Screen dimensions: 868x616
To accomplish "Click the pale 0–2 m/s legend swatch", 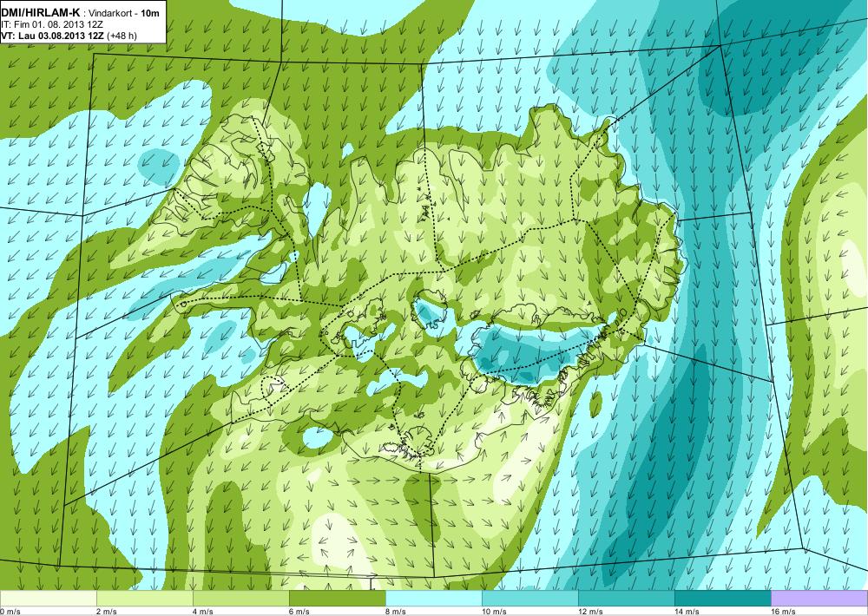I will 48,599.
